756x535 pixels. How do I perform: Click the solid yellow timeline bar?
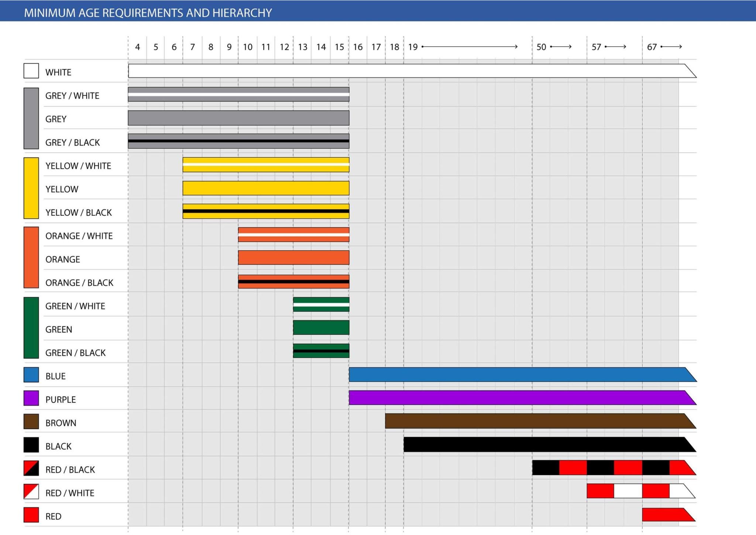point(266,188)
